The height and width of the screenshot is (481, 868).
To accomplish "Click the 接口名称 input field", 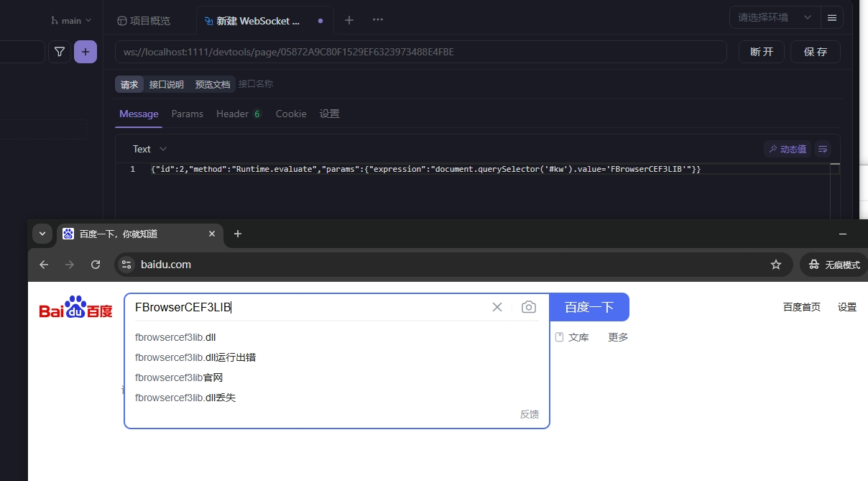I will click(256, 84).
